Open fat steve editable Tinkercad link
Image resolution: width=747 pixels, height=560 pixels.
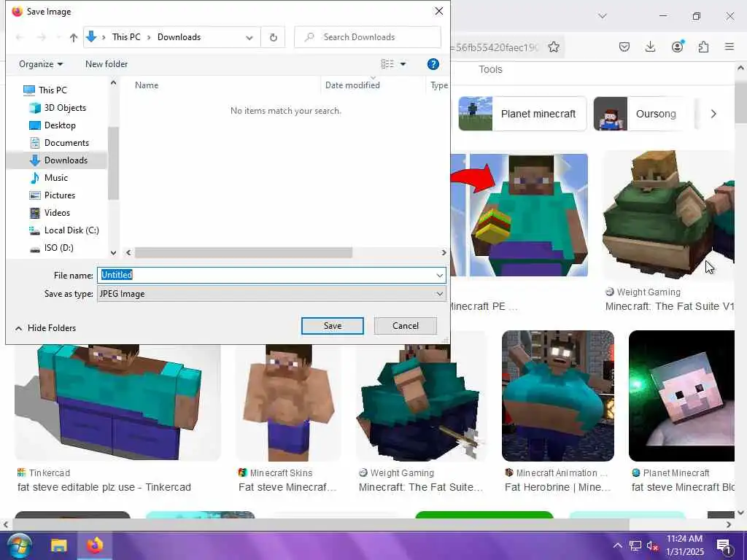104,487
